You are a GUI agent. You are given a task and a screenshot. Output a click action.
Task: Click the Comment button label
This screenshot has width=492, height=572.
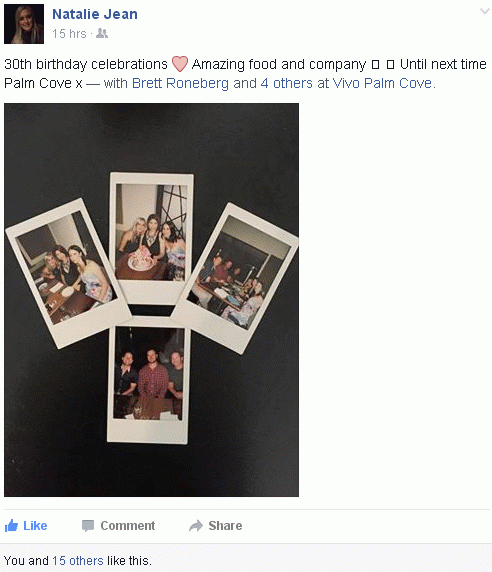click(x=128, y=526)
